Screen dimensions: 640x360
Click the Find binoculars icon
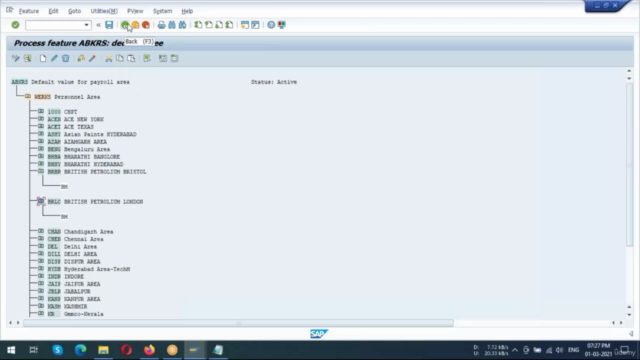(172, 25)
